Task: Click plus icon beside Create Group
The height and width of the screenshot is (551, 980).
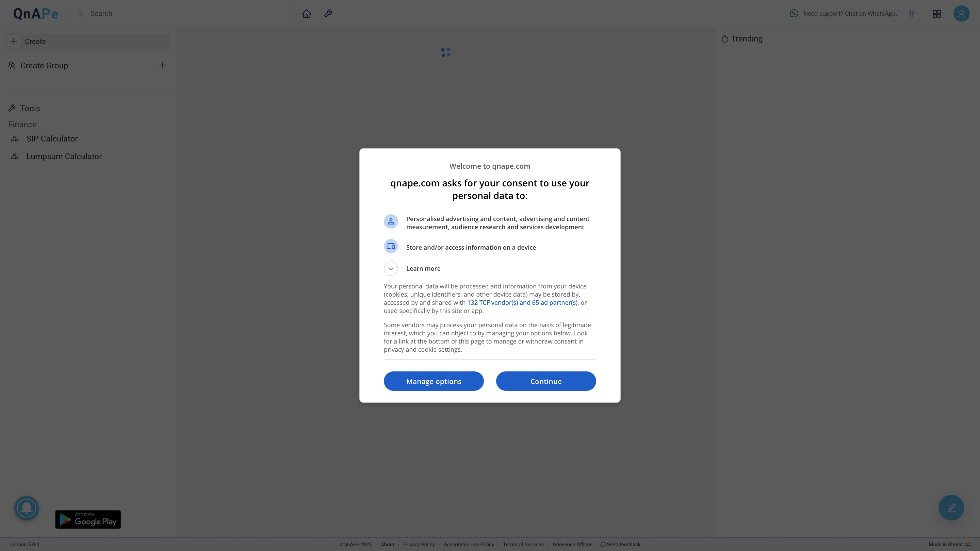Action: 162,65
